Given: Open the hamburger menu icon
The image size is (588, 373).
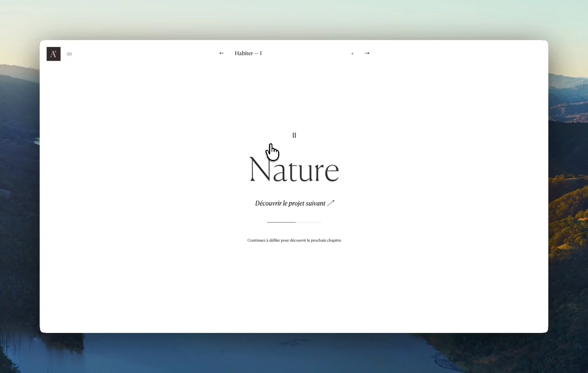Looking at the screenshot, I should click(69, 54).
